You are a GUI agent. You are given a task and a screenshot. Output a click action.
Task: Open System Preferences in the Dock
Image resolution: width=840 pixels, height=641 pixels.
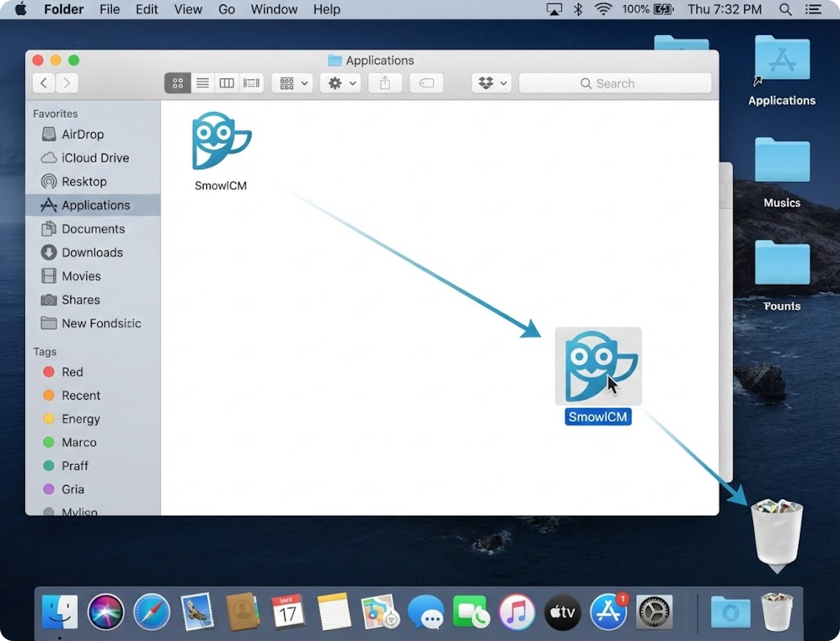(x=654, y=612)
